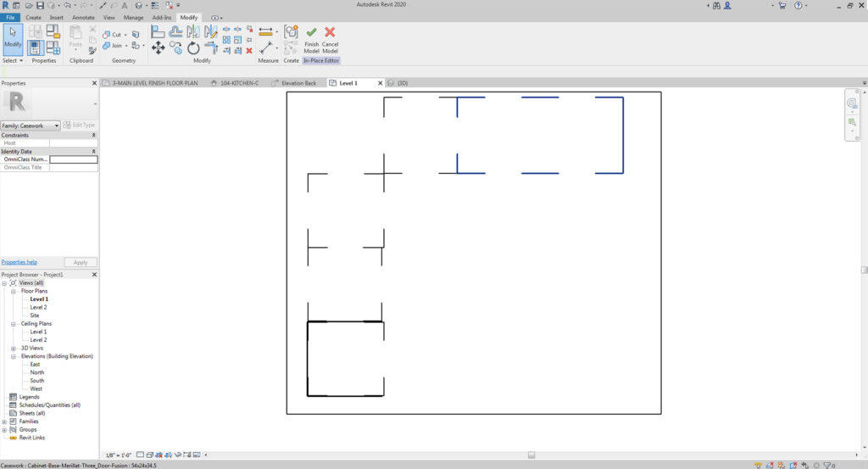The height and width of the screenshot is (469, 868).
Task: Click the user sign-in icon
Action: pyautogui.click(x=727, y=5)
